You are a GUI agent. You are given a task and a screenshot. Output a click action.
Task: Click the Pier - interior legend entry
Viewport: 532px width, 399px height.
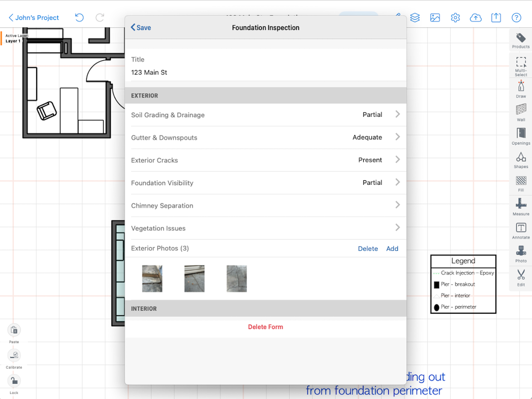point(452,295)
